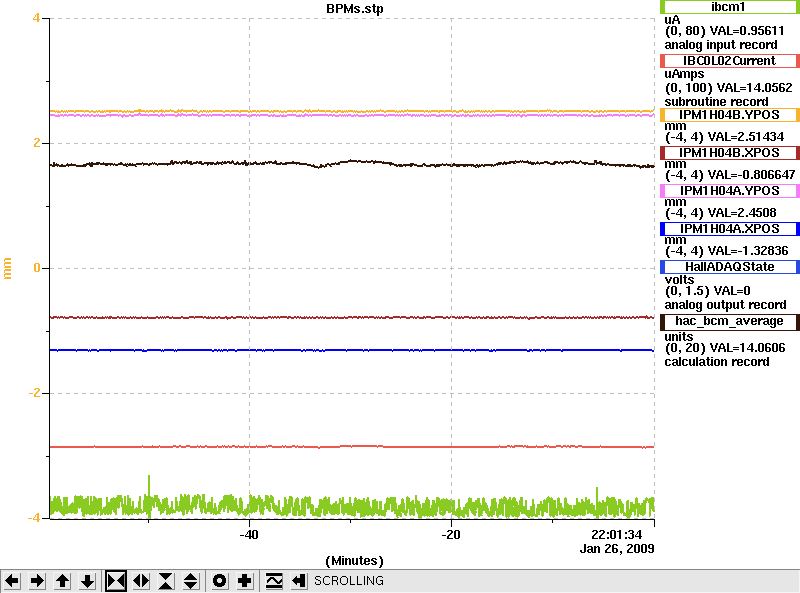Click the uAmps unit label
Screen dimensions: 800x593
click(684, 75)
